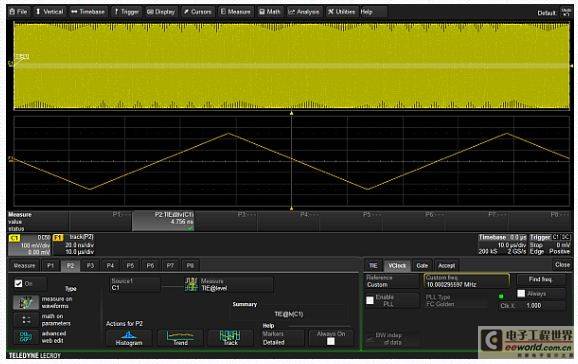
Task: Click the Custom freq input field
Action: 467,281
